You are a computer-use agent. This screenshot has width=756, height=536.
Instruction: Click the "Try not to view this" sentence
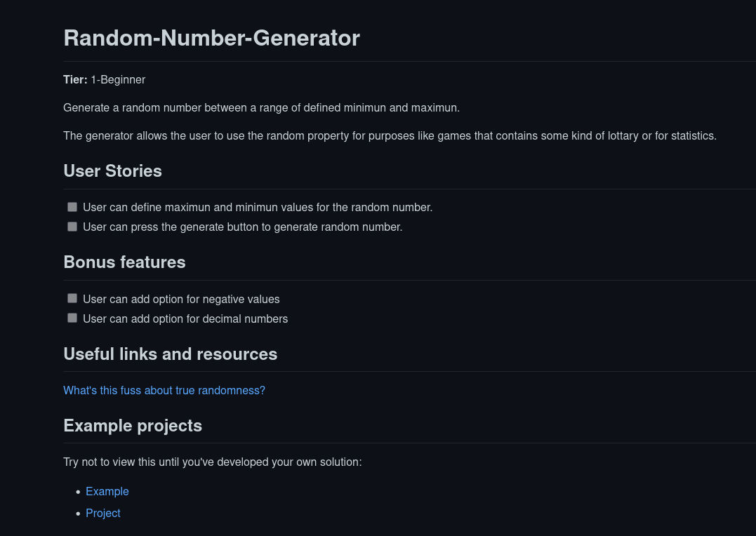[212, 462]
